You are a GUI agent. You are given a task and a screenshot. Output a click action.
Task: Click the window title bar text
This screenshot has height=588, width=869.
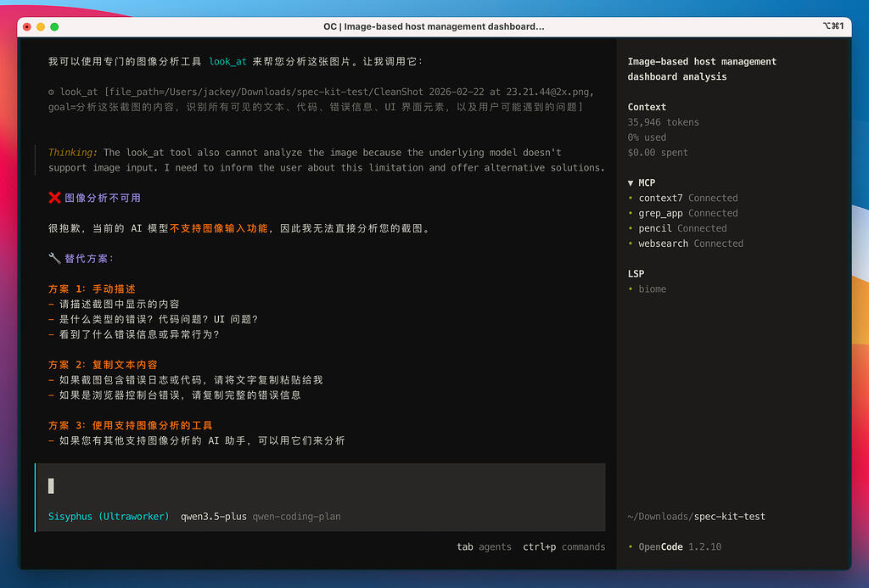[434, 26]
